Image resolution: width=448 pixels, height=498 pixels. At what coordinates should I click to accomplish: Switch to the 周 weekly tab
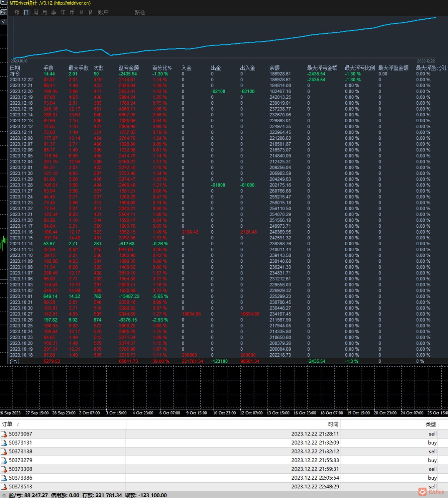35,12
